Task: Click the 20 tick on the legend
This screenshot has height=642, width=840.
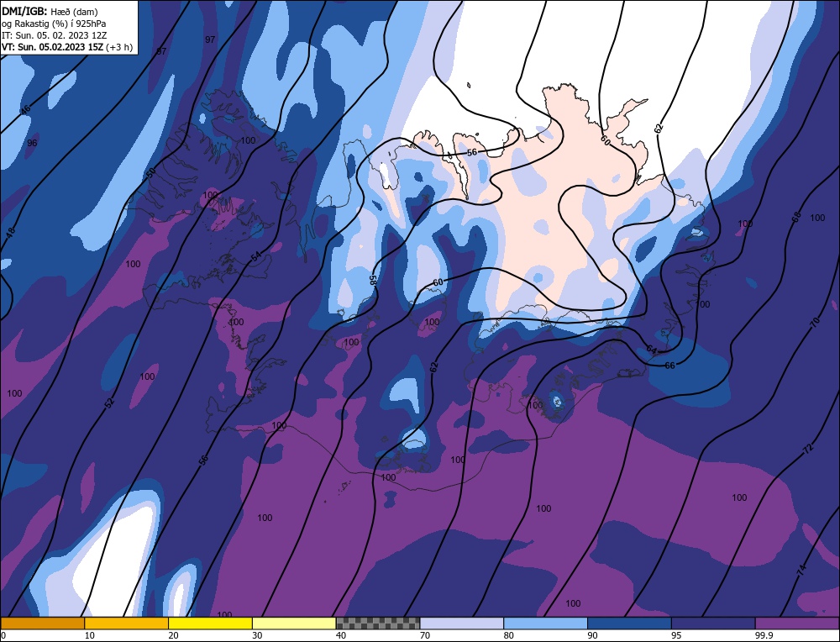Action: 173,635
